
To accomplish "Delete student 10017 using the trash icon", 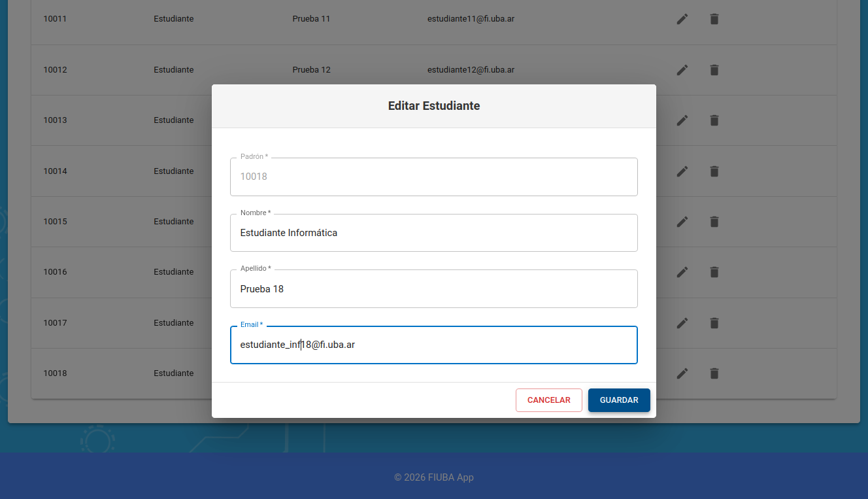I will 714,323.
